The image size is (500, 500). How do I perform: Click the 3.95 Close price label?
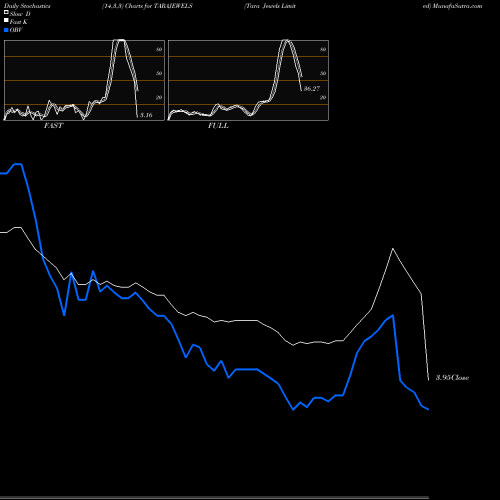click(x=452, y=377)
